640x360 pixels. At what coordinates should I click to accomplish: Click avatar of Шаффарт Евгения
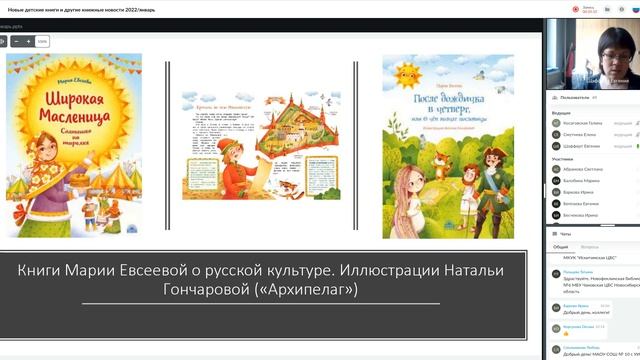point(556,146)
